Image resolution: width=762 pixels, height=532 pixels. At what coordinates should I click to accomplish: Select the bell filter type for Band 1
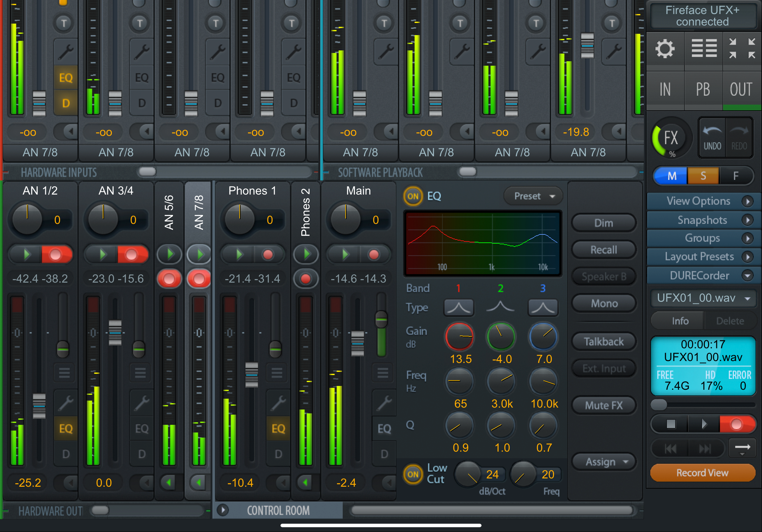click(459, 307)
